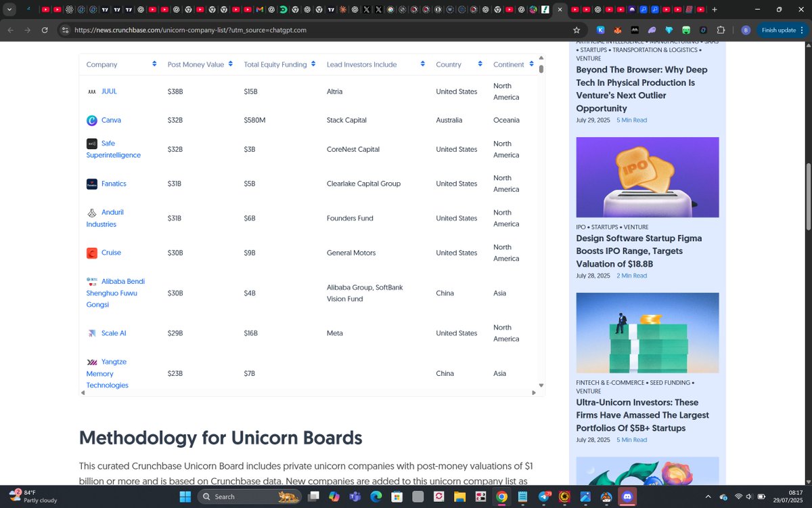812x508 pixels.
Task: Click Altria in JUUL row
Action: click(334, 91)
